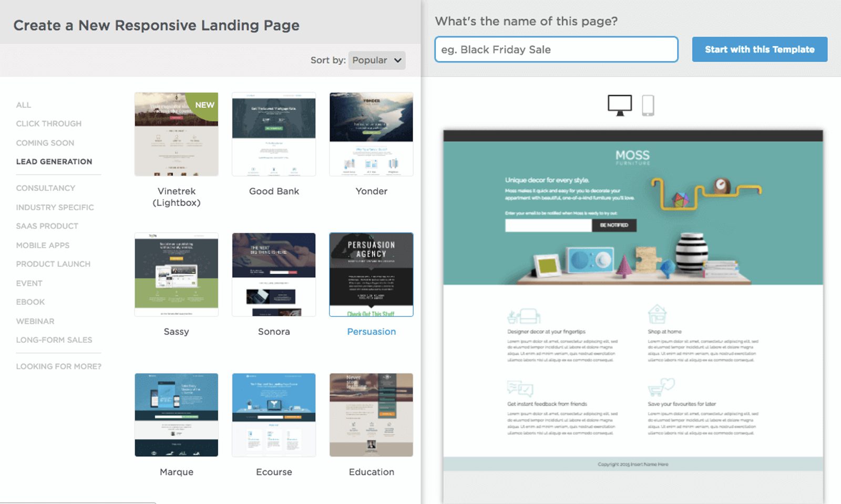Click the LOOKING FOR MORE link
This screenshot has width=841, height=504.
58,366
